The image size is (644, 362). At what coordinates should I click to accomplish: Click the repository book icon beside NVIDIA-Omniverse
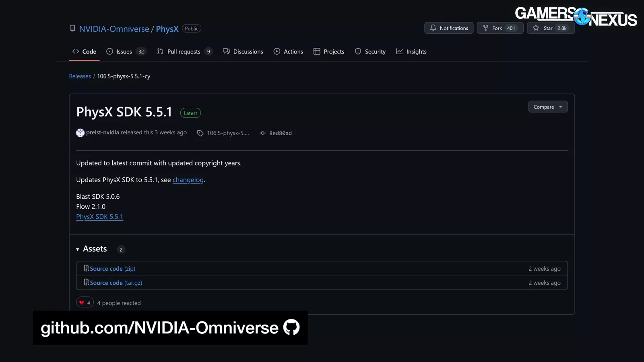pyautogui.click(x=72, y=28)
